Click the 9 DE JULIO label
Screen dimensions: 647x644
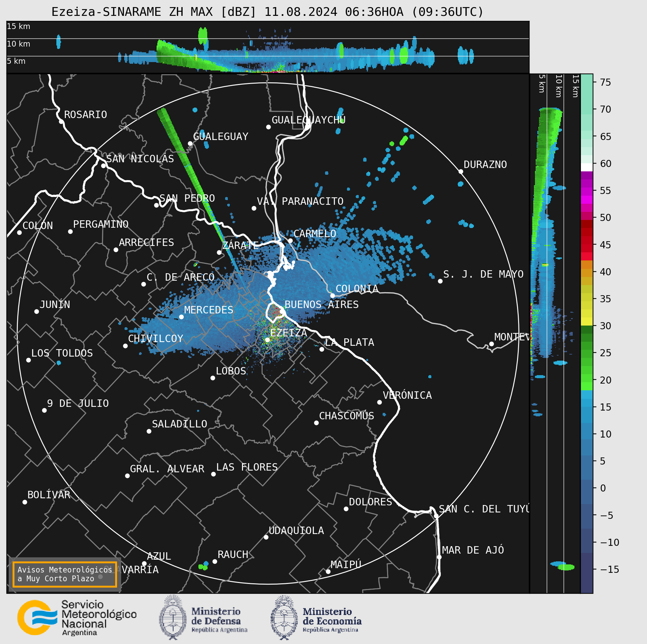click(x=78, y=403)
